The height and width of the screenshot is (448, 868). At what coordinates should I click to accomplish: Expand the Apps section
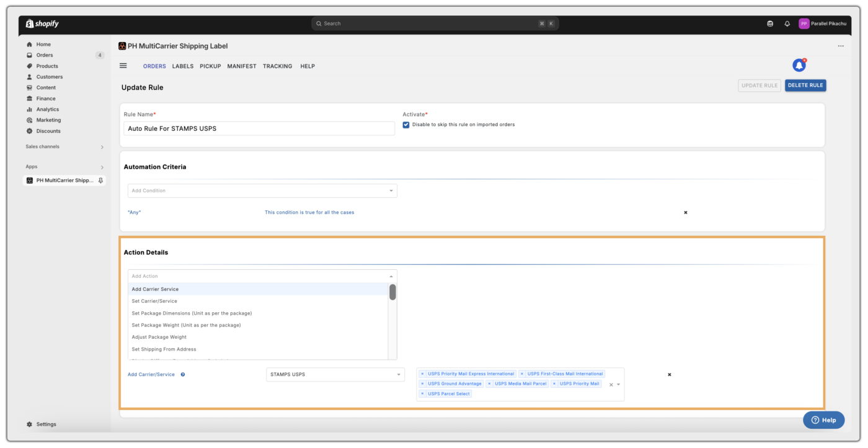click(102, 168)
